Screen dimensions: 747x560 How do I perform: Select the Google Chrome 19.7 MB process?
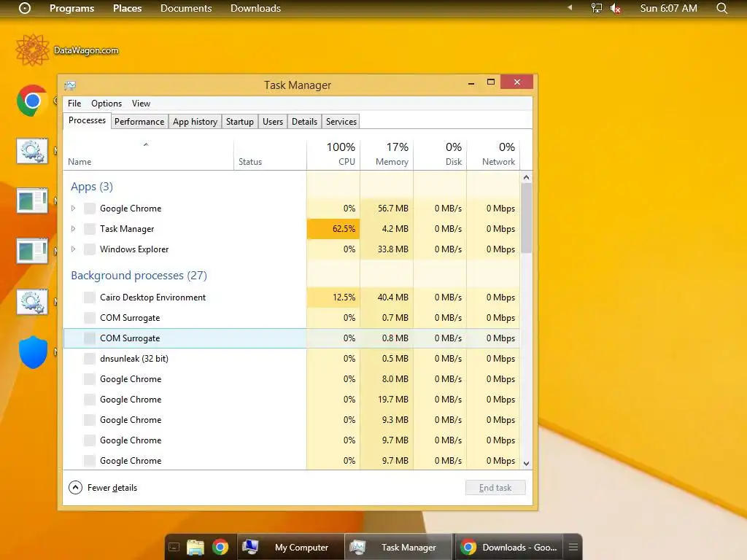[292, 400]
